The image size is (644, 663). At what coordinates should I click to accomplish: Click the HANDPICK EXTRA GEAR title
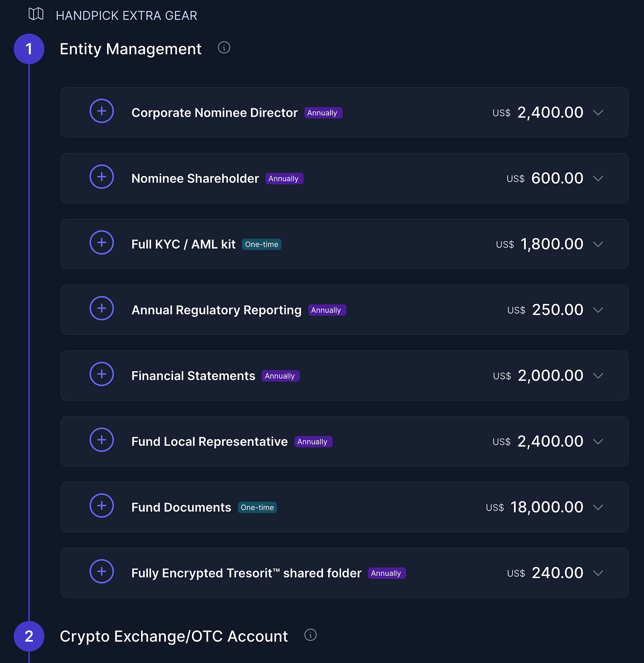pyautogui.click(x=126, y=15)
